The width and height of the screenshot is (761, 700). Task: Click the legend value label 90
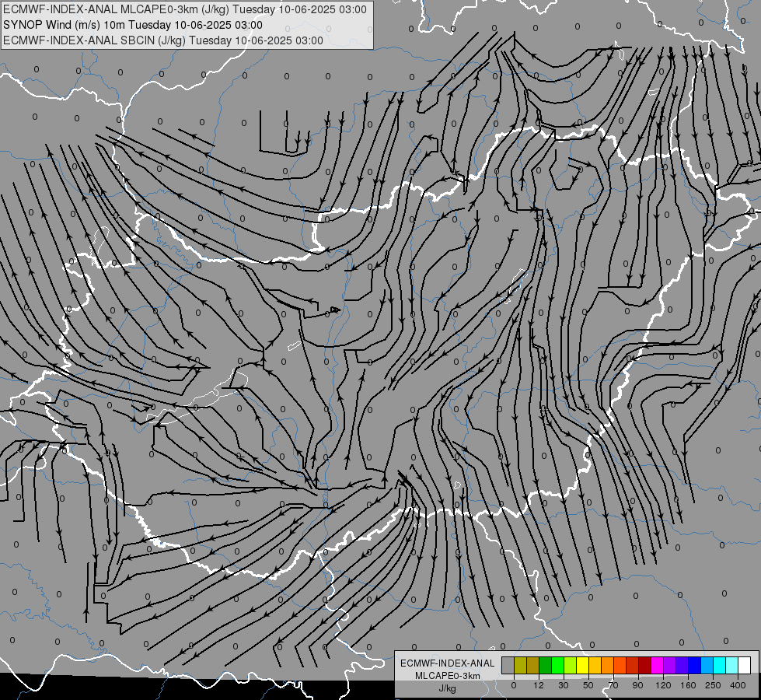tap(637, 685)
